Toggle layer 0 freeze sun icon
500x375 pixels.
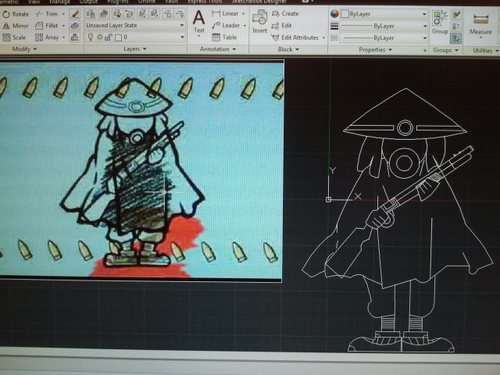pos(99,37)
